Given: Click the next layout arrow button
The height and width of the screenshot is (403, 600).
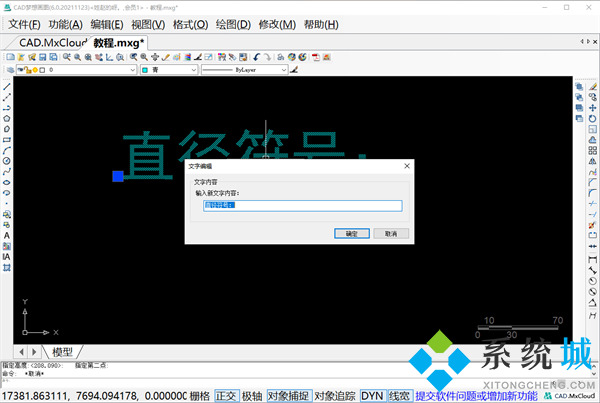Looking at the screenshot, I should [x=34, y=352].
